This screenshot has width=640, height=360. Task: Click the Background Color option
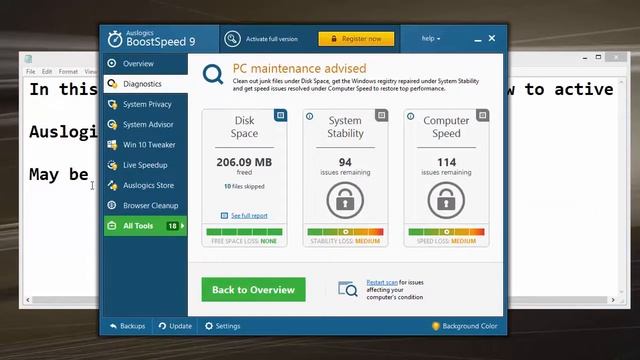(x=465, y=326)
